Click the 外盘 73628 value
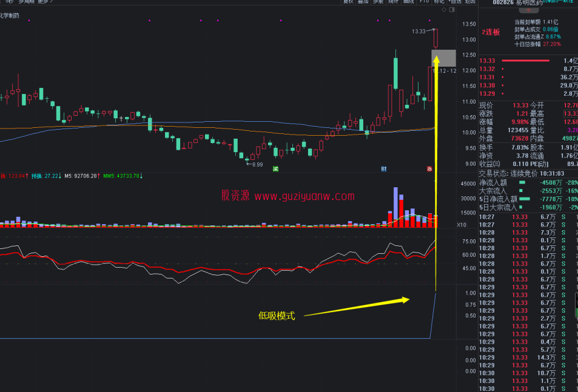 [520, 138]
